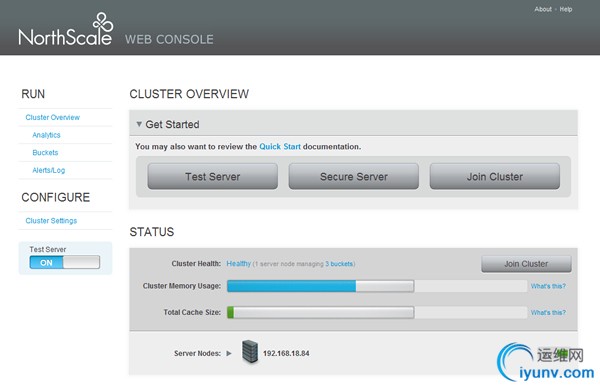This screenshot has height=389, width=600.
Task: Click the NorthScale logo
Action: [65, 29]
